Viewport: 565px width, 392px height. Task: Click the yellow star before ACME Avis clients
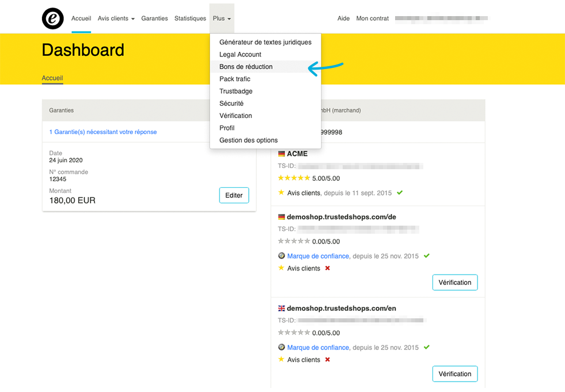(x=282, y=192)
